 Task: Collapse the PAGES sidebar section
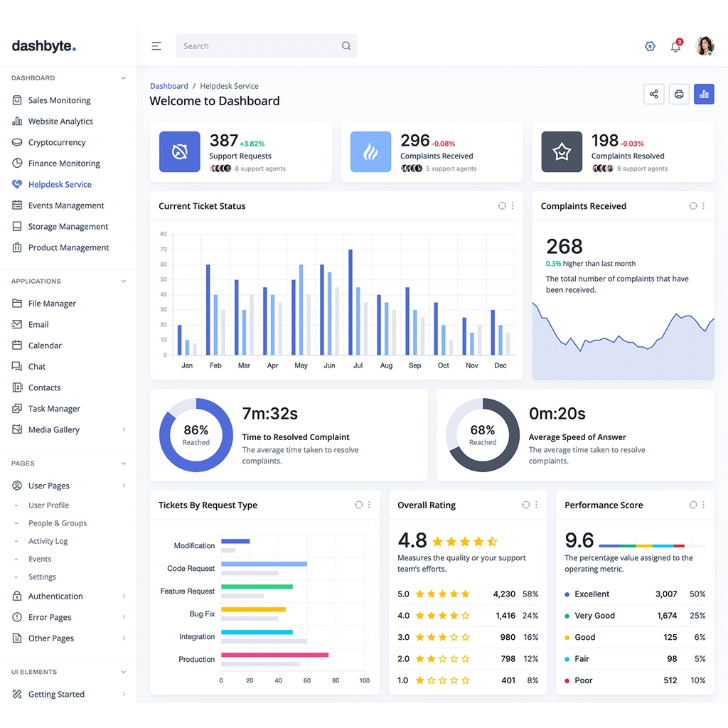click(124, 464)
